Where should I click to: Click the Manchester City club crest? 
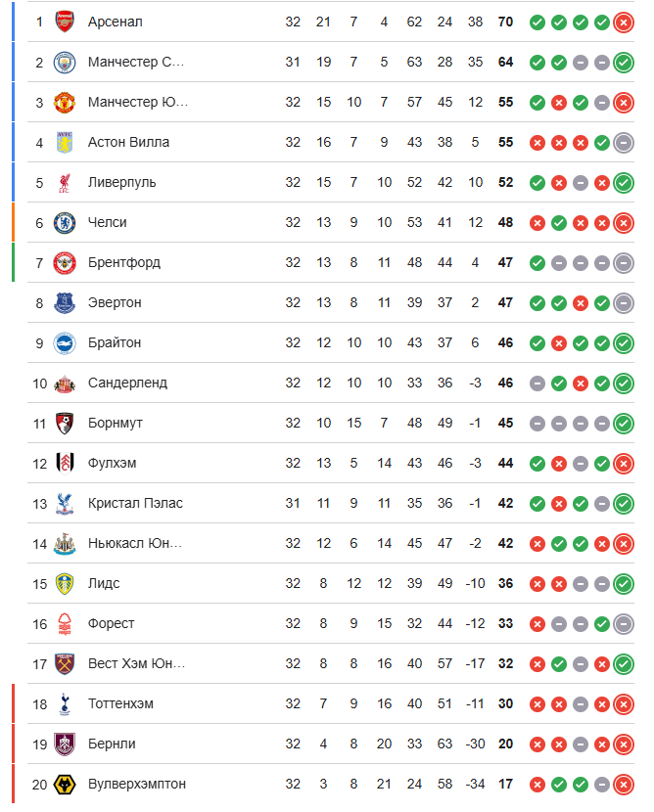click(x=65, y=62)
